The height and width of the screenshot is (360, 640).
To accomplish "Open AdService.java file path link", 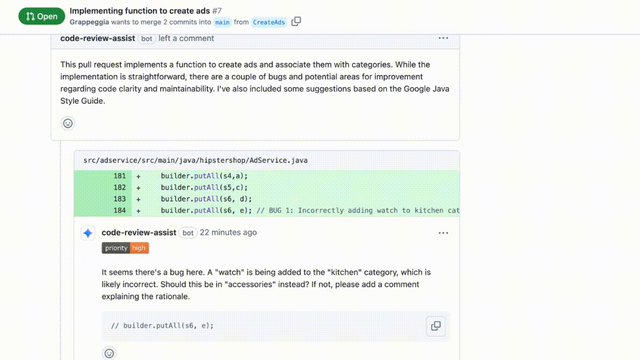I will pos(196,160).
